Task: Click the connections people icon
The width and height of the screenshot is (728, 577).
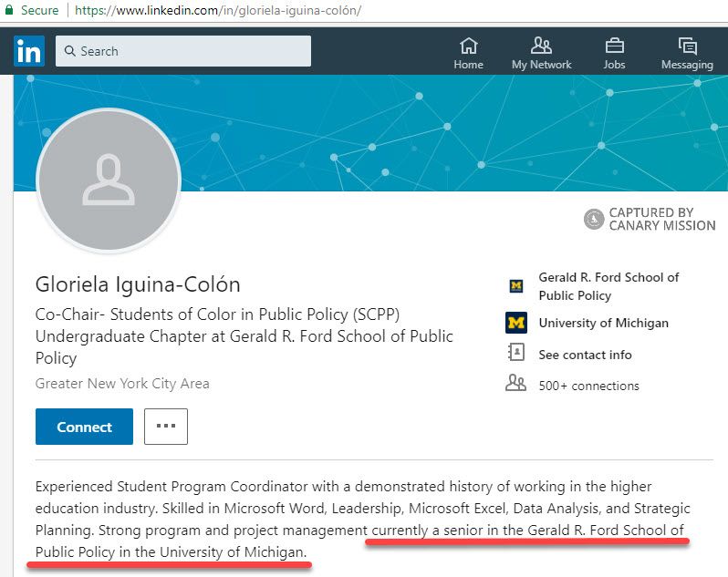Action: pyautogui.click(x=516, y=384)
